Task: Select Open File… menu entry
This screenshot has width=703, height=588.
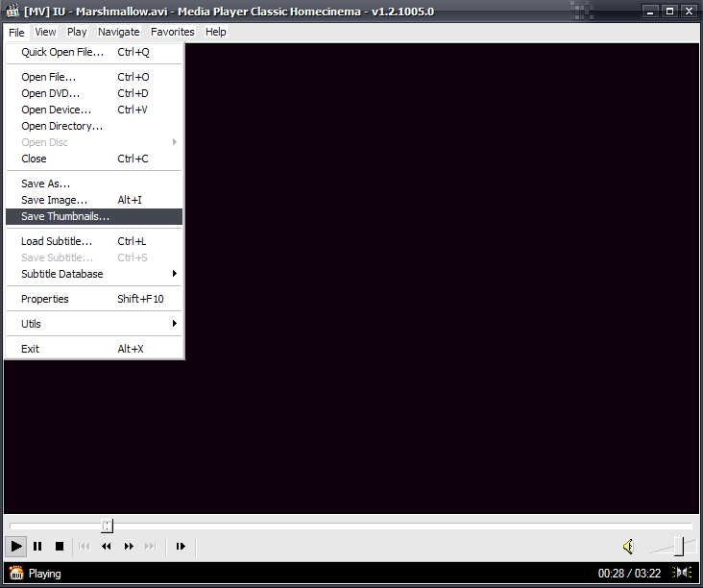Action: (94, 77)
